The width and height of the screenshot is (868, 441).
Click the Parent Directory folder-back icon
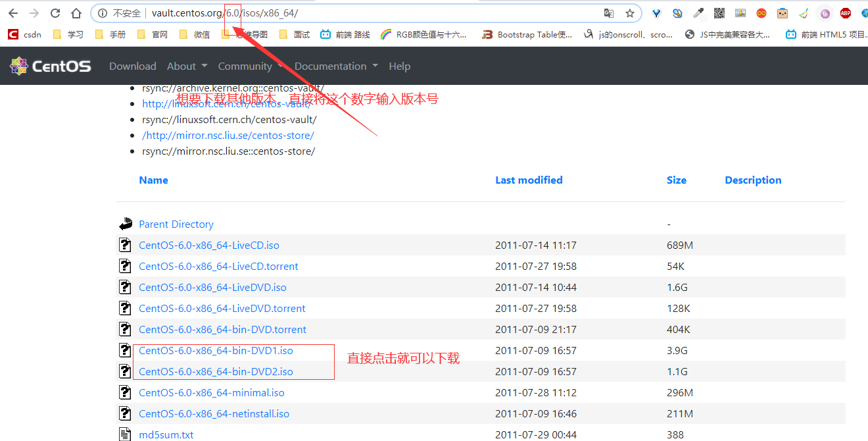coord(126,224)
